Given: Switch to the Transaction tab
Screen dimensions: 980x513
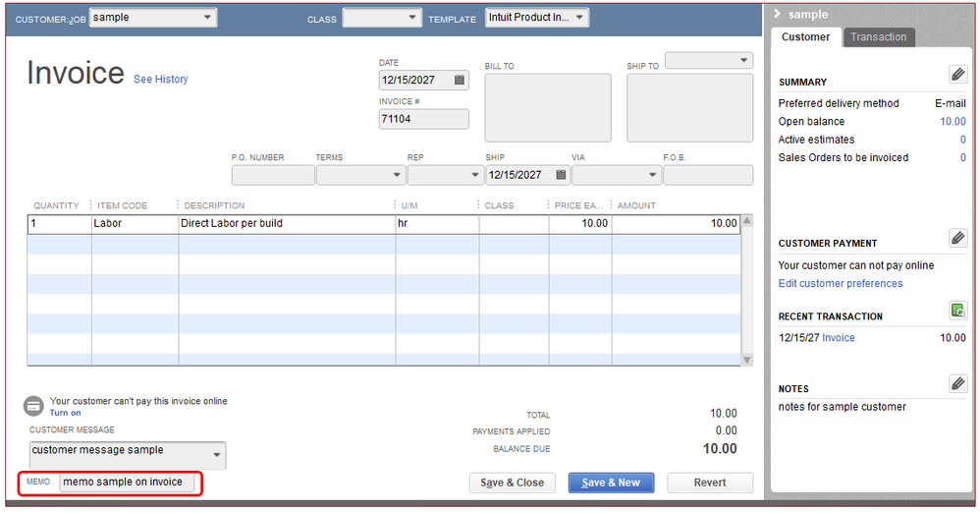Looking at the screenshot, I should pos(878,37).
